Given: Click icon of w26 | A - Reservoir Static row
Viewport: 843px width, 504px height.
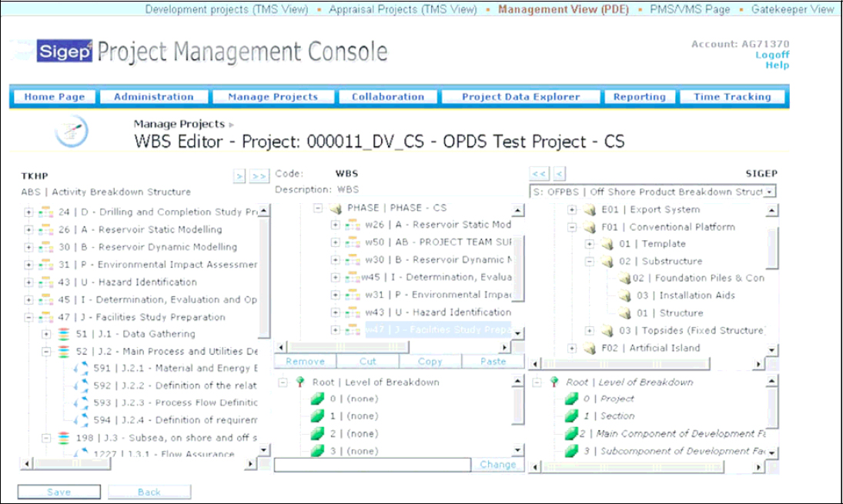Looking at the screenshot, I should (353, 225).
